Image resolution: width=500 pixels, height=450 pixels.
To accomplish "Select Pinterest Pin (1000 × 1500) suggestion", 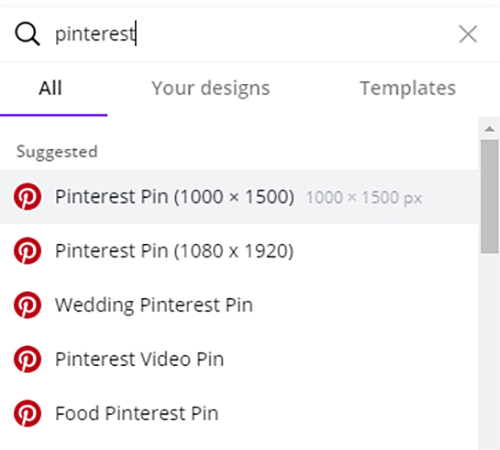I will 239,196.
